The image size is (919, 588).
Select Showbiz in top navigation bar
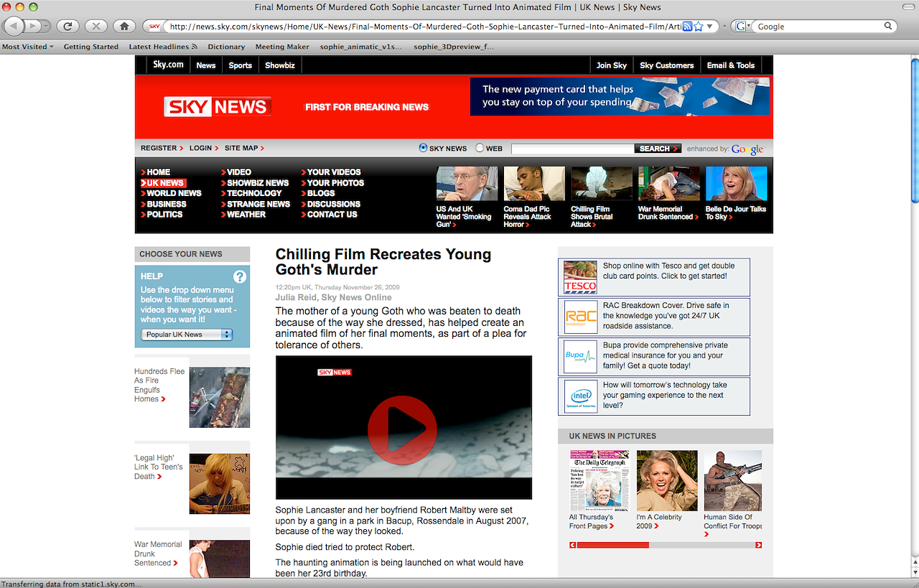279,65
